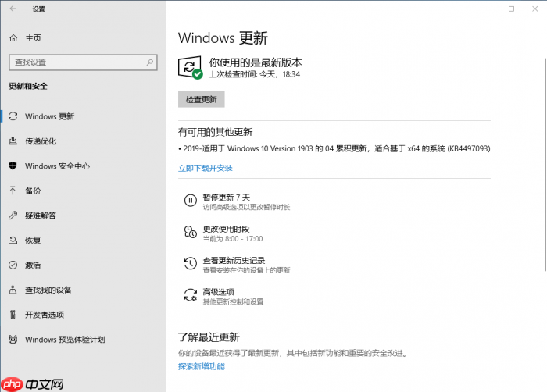Image resolution: width=547 pixels, height=392 pixels.
Task: Click the update status icon with green check
Action: (x=191, y=68)
